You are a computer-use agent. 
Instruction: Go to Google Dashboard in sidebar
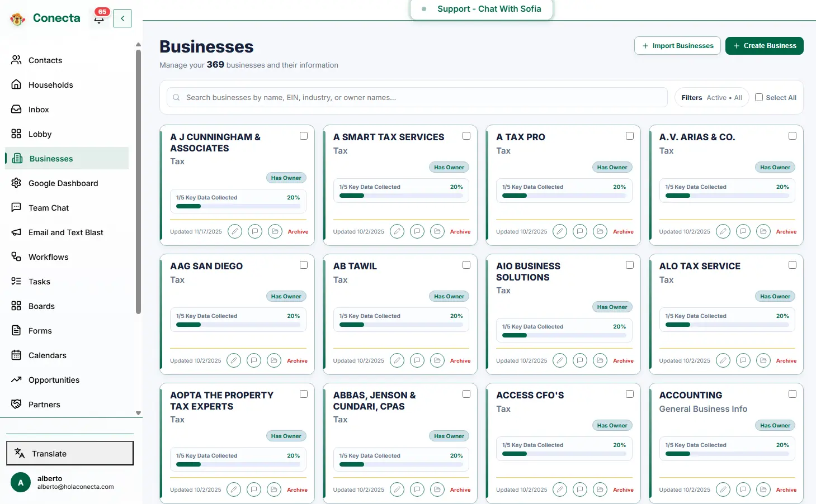(x=63, y=183)
